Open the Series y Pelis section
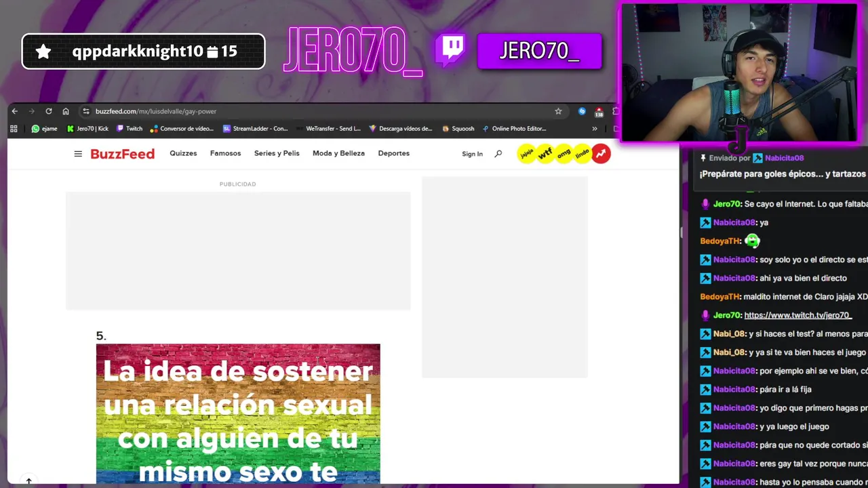Screen dimensions: 868x488 (277, 153)
